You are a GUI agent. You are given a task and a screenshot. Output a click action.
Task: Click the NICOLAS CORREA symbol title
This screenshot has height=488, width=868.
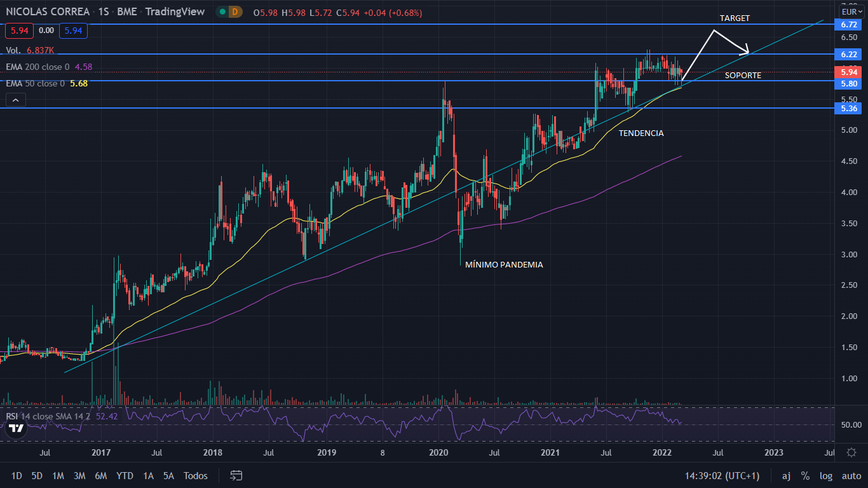coord(48,12)
